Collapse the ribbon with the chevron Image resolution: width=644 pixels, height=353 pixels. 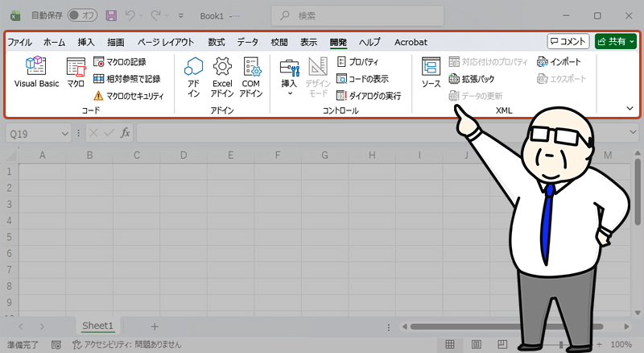(x=630, y=108)
